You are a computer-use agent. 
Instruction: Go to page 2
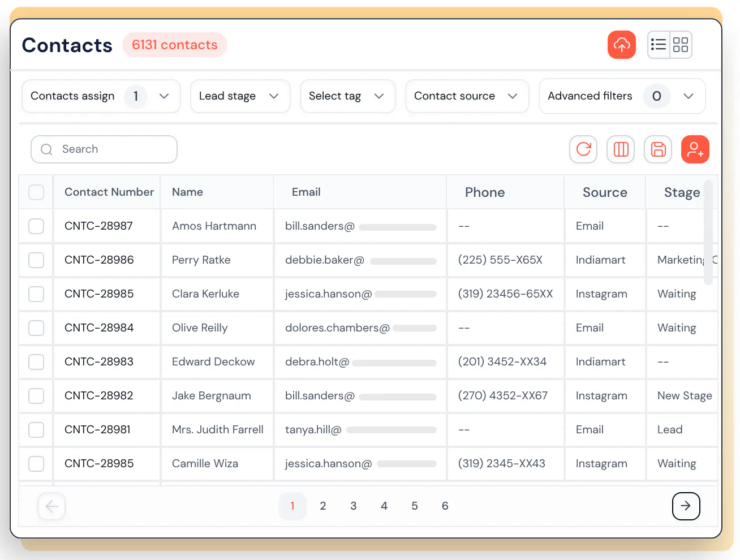(323, 506)
